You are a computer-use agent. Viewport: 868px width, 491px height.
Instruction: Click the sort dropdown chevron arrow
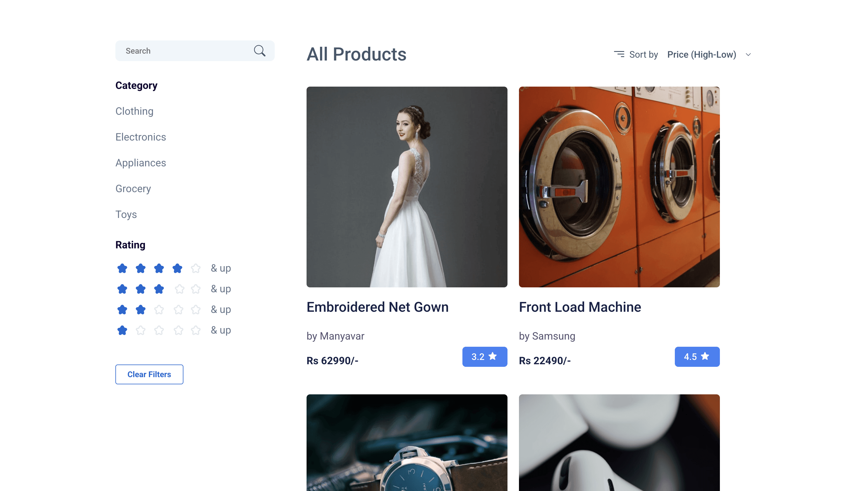[x=748, y=54]
